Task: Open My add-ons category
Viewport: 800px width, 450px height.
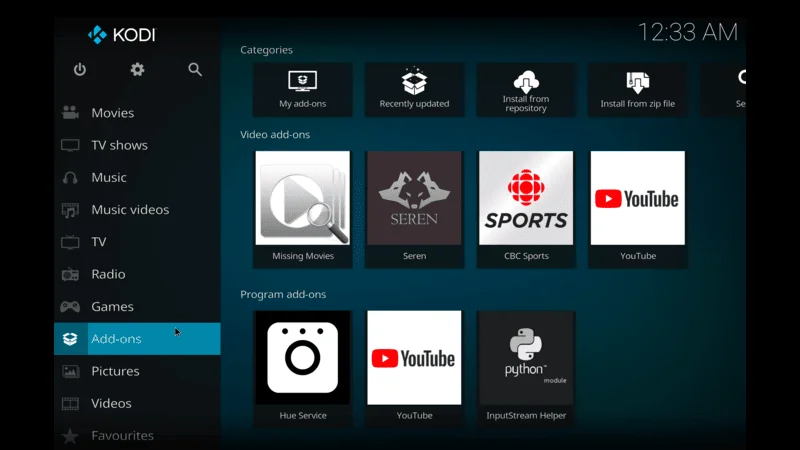Action: point(303,90)
